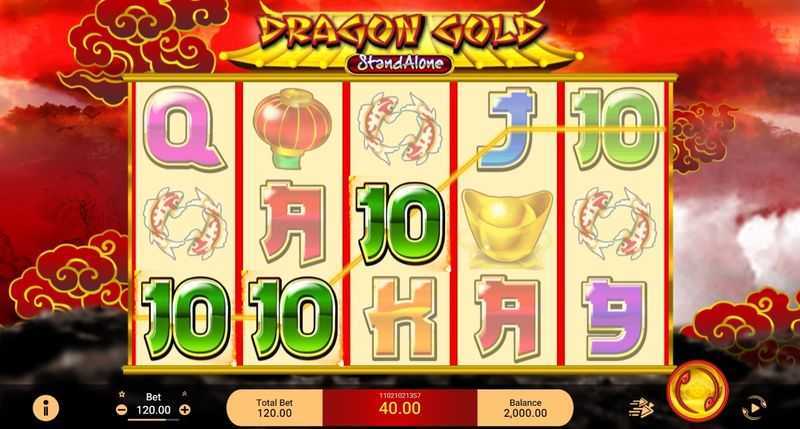The height and width of the screenshot is (429, 800).
Task: Click the koi fish symbol in first reel
Action: point(184,223)
